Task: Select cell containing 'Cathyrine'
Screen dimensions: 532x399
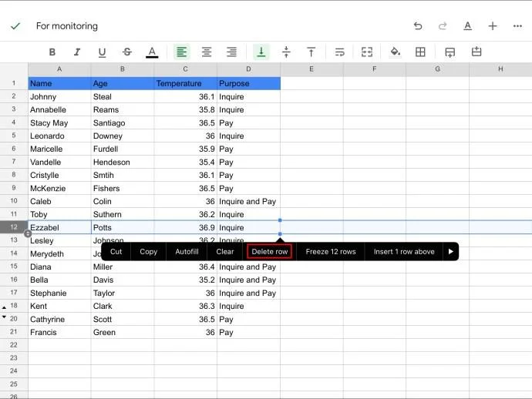Action: click(59, 320)
